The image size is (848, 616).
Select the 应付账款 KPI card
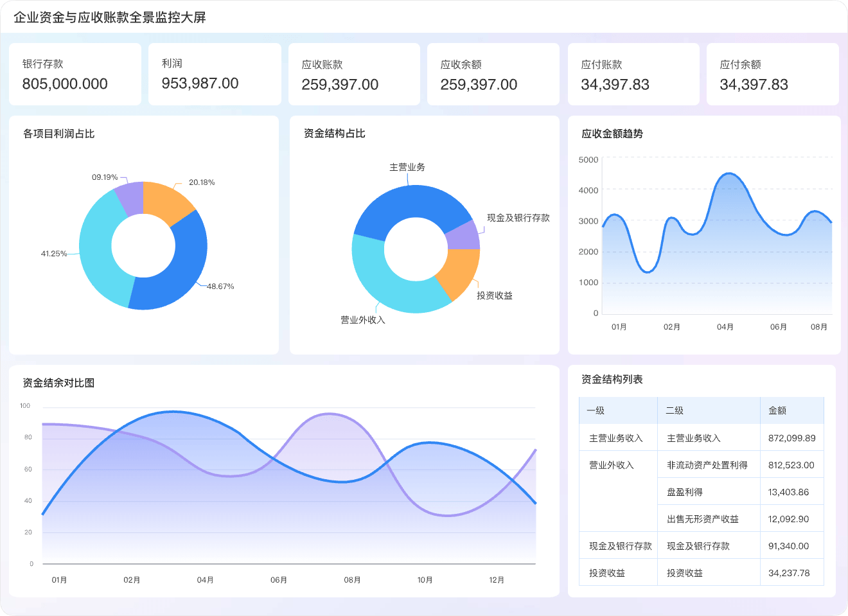(x=633, y=74)
